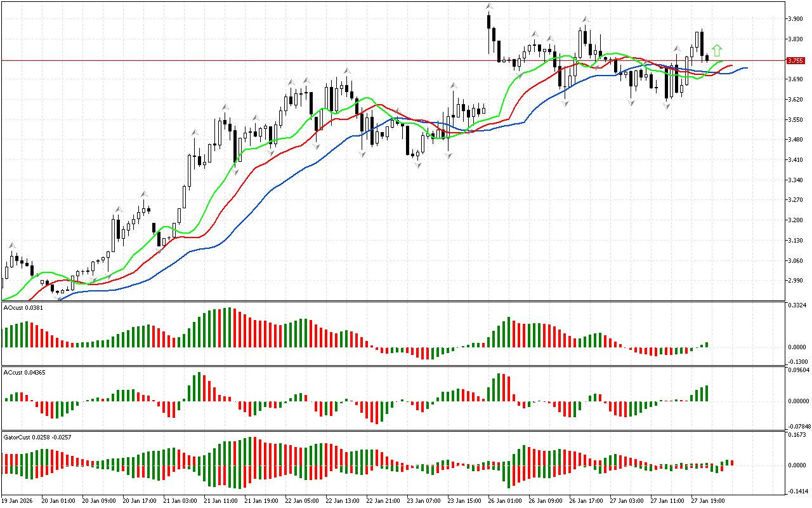The height and width of the screenshot is (508, 812).
Task: Click the 27 Jan 19:00 time label
Action: (x=707, y=501)
